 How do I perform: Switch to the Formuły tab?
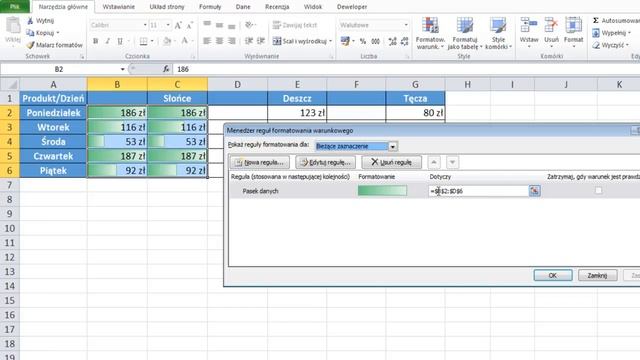pyautogui.click(x=210, y=7)
